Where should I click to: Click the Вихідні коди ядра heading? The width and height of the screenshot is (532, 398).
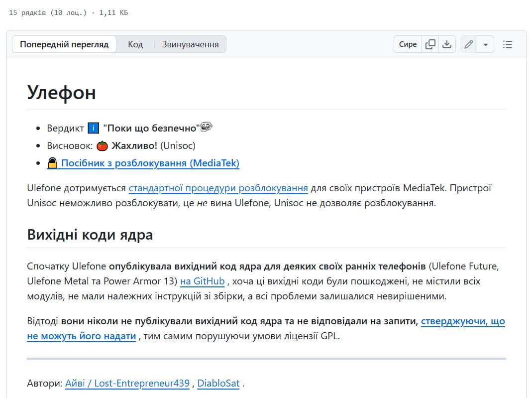(x=90, y=235)
